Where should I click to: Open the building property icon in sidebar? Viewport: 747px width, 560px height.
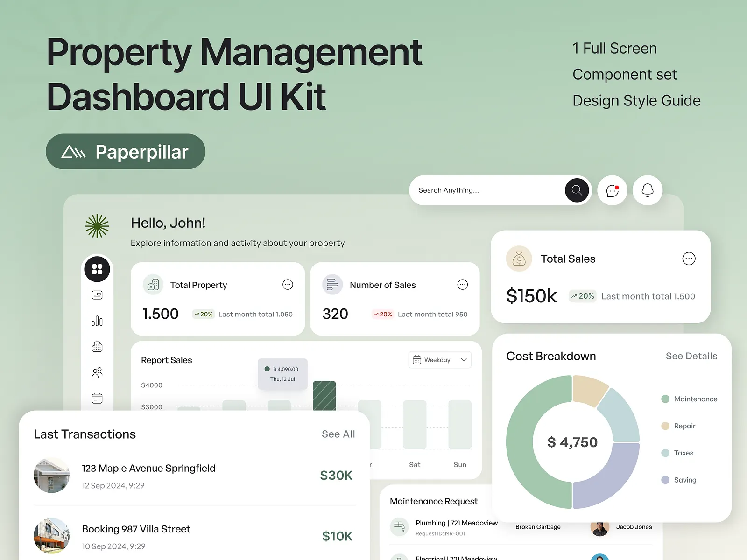(97, 346)
